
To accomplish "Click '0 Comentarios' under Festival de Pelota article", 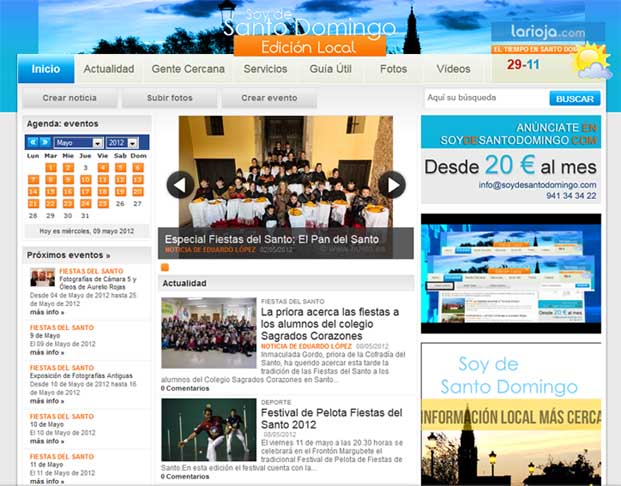I will 185,476.
